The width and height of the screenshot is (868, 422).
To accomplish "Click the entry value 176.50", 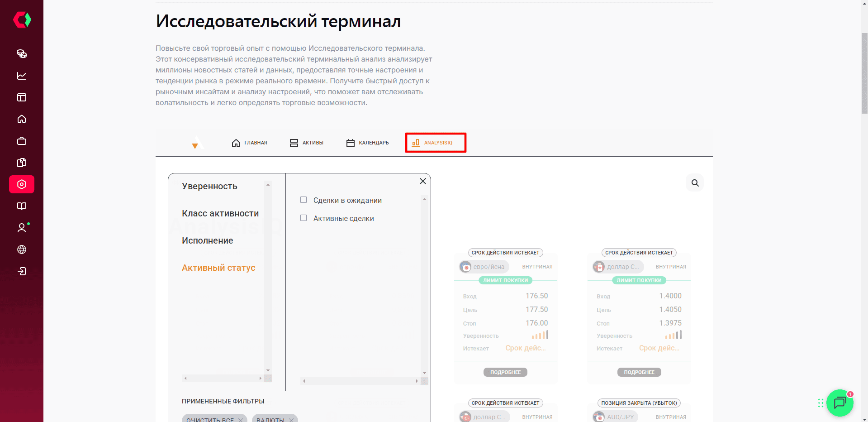I will point(537,296).
